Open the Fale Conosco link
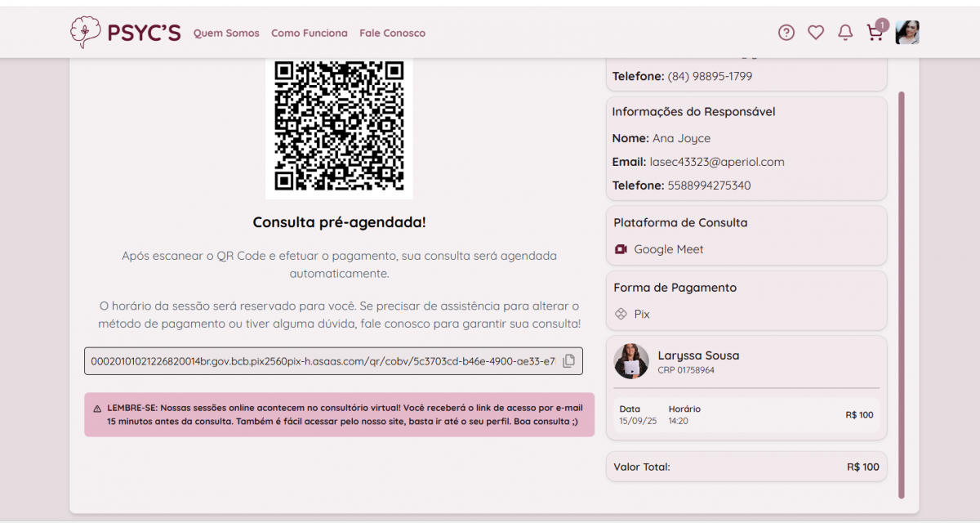980x523 pixels. (x=392, y=34)
